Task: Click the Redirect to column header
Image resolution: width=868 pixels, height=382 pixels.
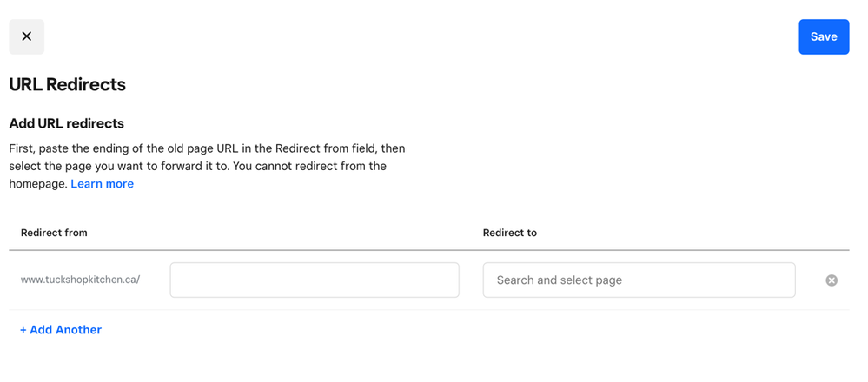Action: click(509, 233)
